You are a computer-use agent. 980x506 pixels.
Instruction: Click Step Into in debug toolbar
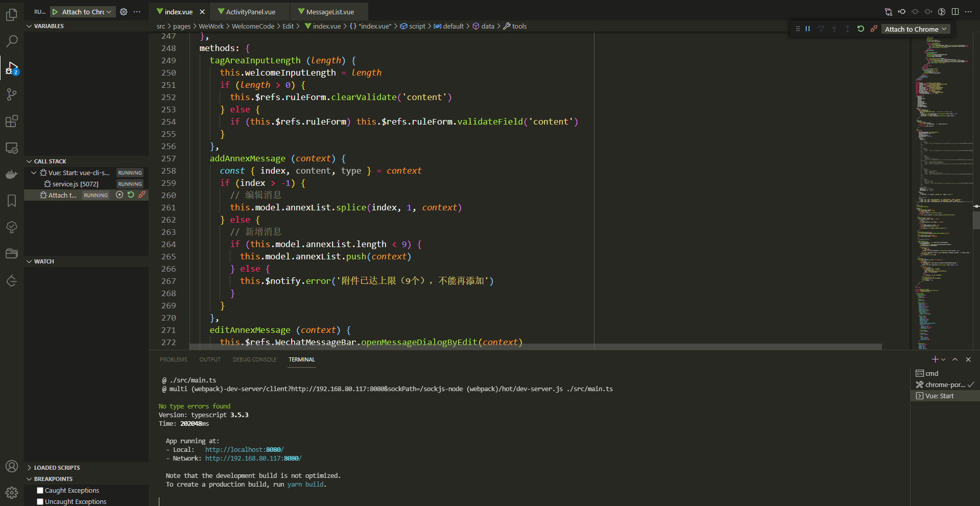click(x=834, y=29)
